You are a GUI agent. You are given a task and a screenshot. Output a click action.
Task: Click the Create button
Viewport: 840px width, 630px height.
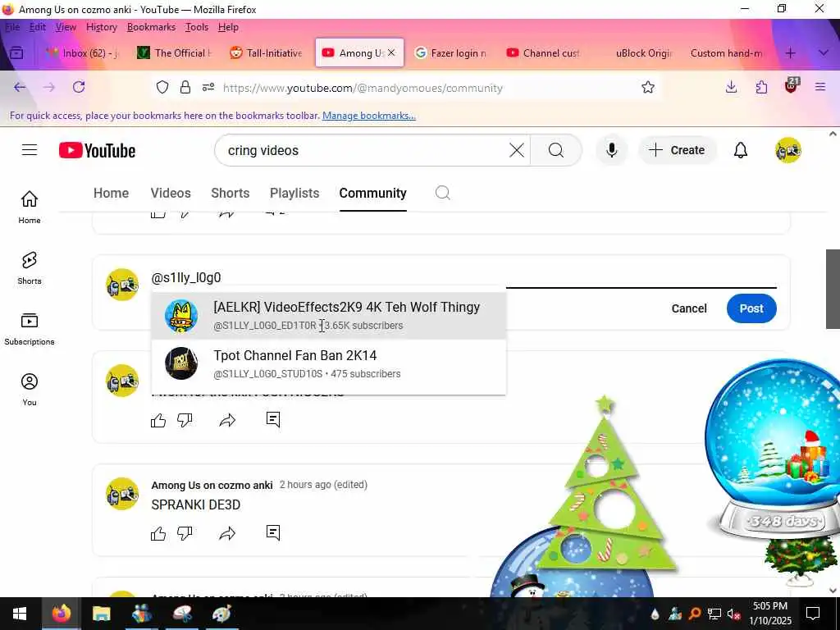[677, 151]
